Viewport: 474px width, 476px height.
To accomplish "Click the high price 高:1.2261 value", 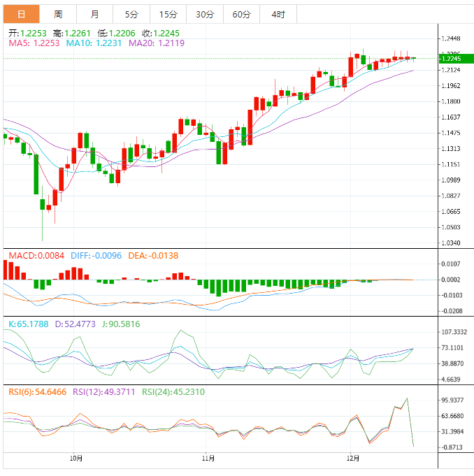I will coord(72,33).
